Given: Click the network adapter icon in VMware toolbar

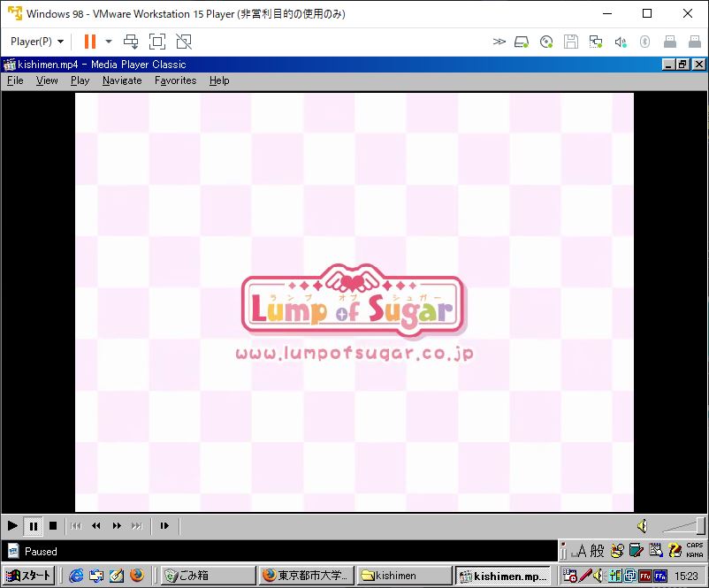Looking at the screenshot, I should (598, 41).
